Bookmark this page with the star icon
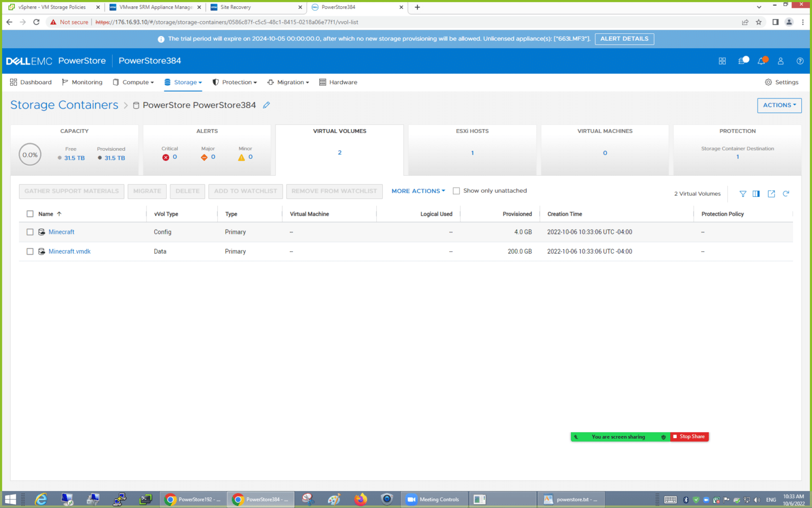Screen dimensions: 812x508 tap(759, 22)
